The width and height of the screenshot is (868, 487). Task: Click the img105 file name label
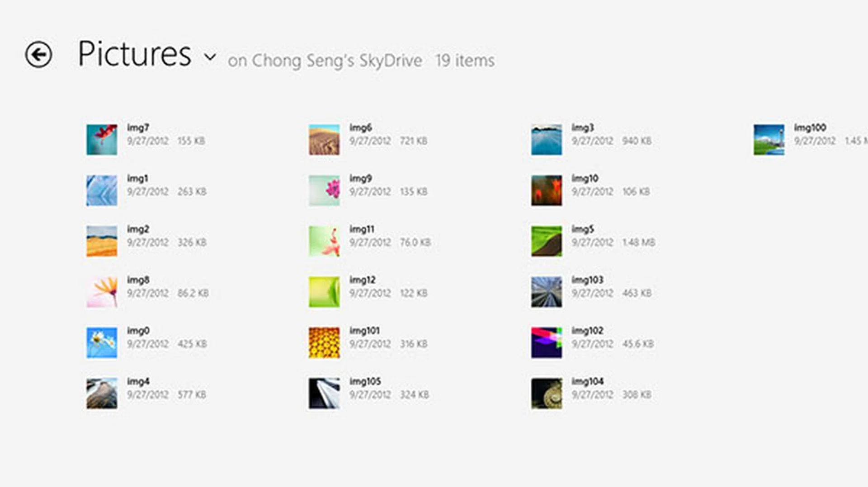pyautogui.click(x=365, y=382)
